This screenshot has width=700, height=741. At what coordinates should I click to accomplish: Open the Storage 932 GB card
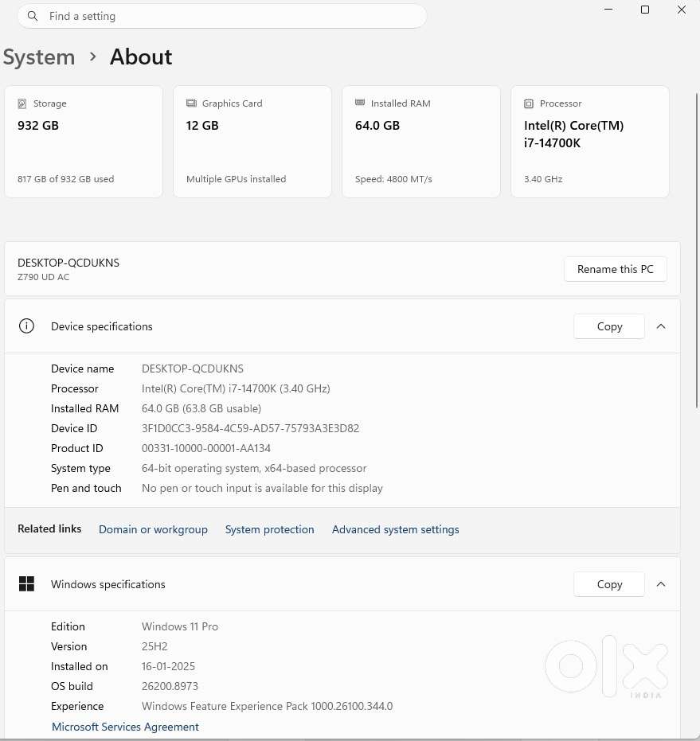click(x=84, y=142)
